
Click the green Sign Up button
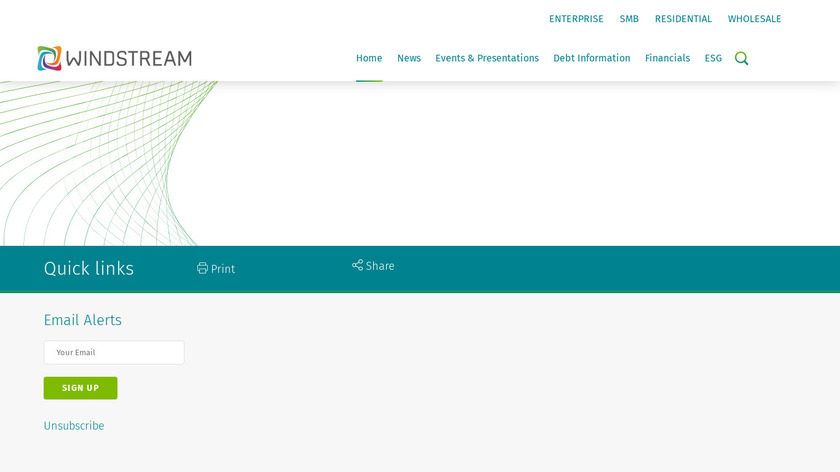[x=80, y=388]
